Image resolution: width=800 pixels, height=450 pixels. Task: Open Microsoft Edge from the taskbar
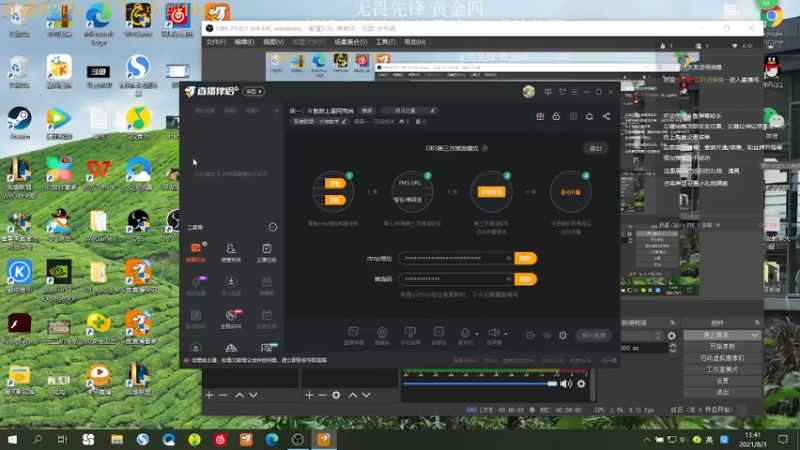[272, 439]
